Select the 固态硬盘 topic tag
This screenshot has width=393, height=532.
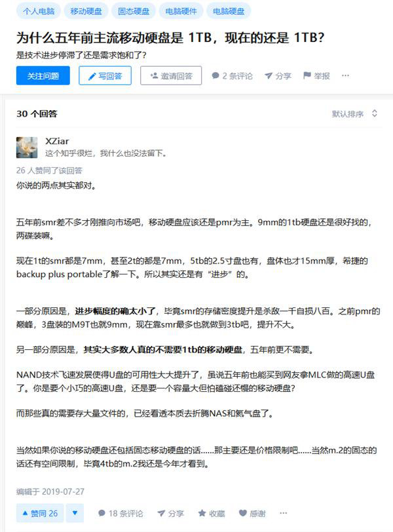[x=134, y=11]
